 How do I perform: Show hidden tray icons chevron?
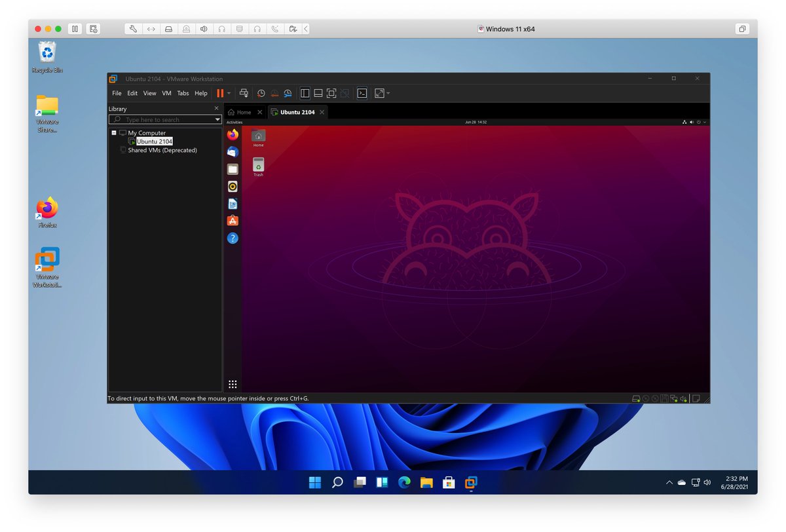pos(669,483)
